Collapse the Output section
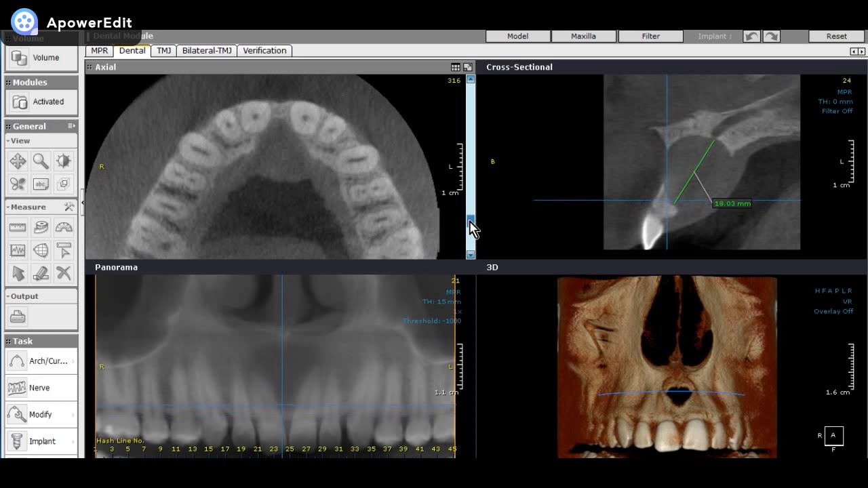 click(x=8, y=296)
